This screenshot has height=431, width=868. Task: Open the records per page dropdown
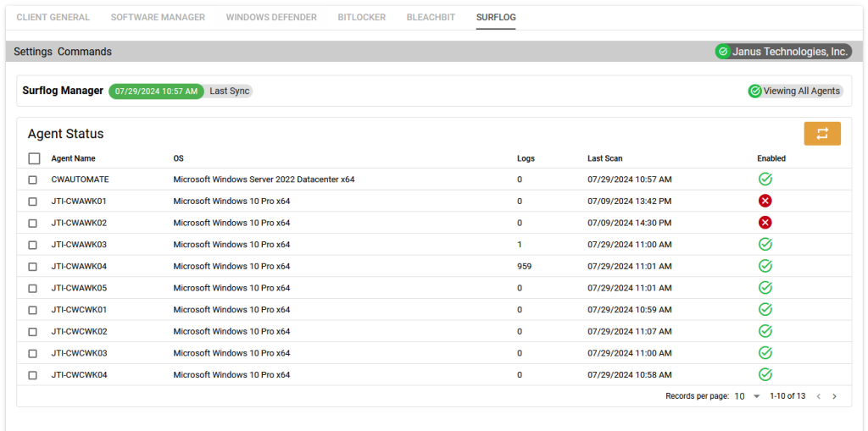[x=748, y=396]
